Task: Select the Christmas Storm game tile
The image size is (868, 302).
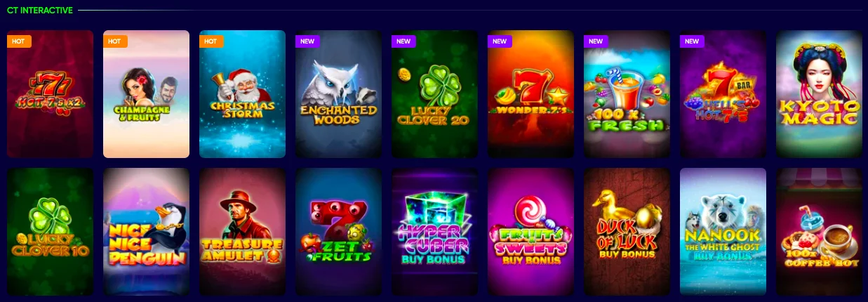Action: pyautogui.click(x=242, y=94)
